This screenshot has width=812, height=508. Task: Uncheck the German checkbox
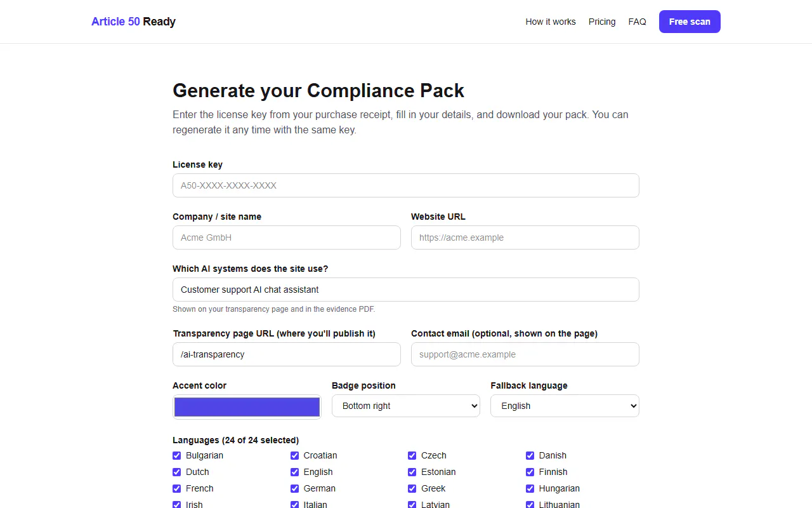pos(294,488)
